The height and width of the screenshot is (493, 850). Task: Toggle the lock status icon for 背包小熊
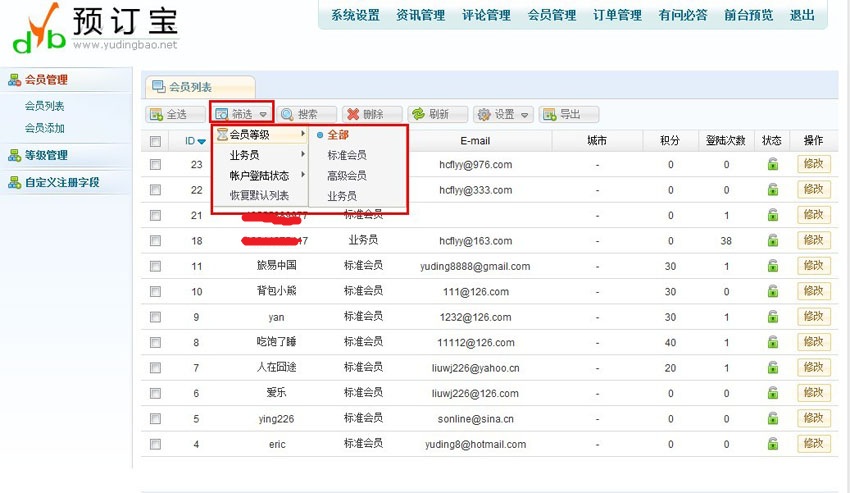coord(772,291)
